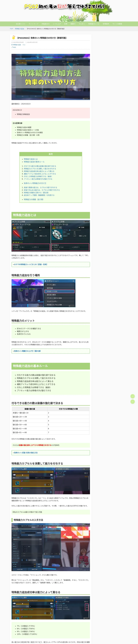Click the 特殊能力追加方法 hero image
The height and width of the screenshot is (644, 138).
click(51, 77)
